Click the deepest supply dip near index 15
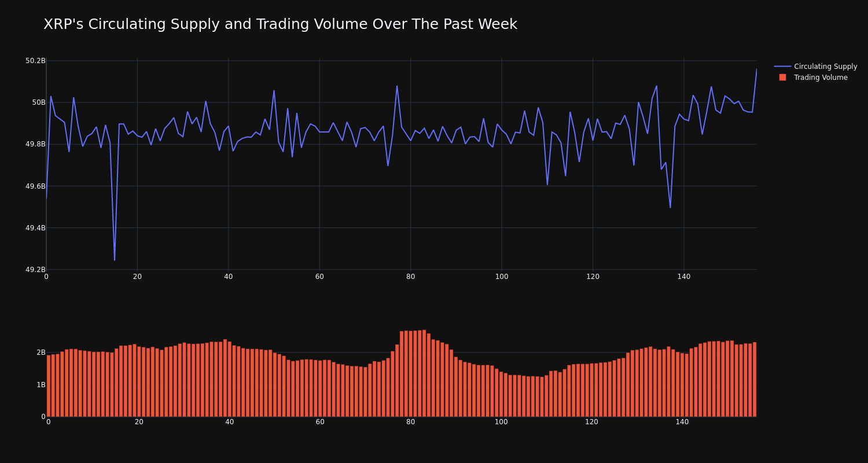 (115, 260)
